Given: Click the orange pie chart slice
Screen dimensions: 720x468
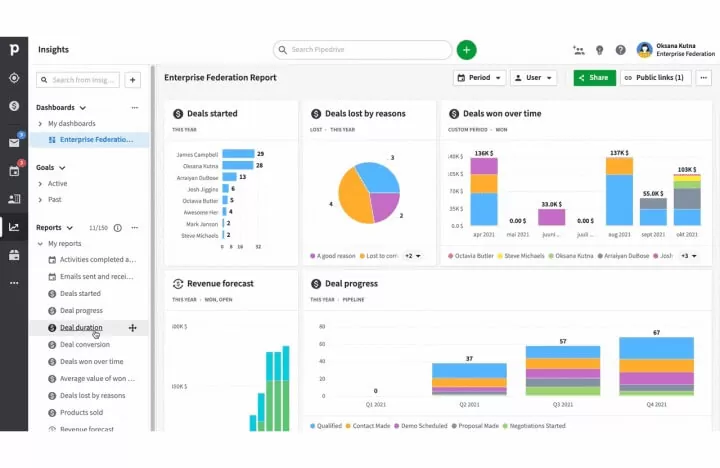Looking at the screenshot, I should tap(353, 198).
